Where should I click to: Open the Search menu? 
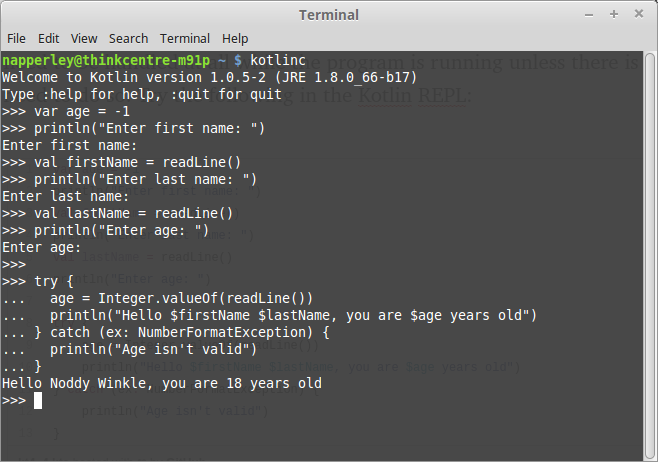click(x=128, y=39)
